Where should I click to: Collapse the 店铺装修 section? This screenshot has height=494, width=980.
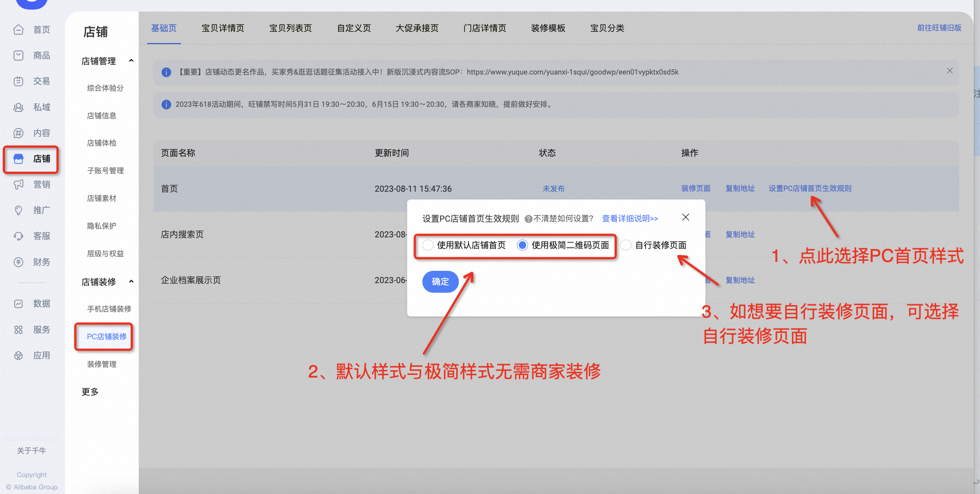(x=131, y=282)
